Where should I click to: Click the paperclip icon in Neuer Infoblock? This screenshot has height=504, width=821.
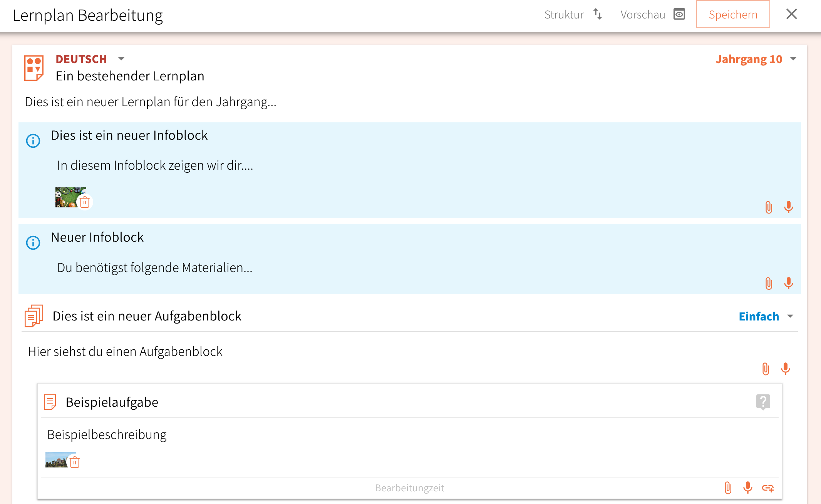769,284
